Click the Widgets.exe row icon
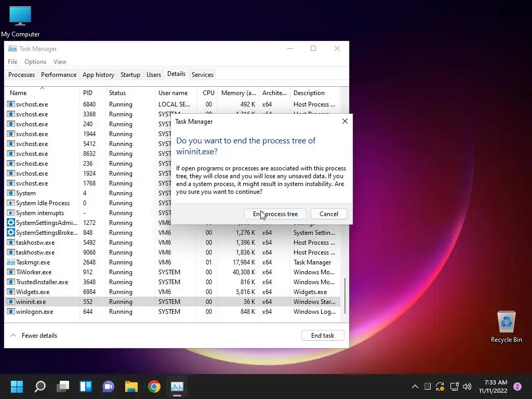Viewport: 532px width, 399px height. [11, 292]
